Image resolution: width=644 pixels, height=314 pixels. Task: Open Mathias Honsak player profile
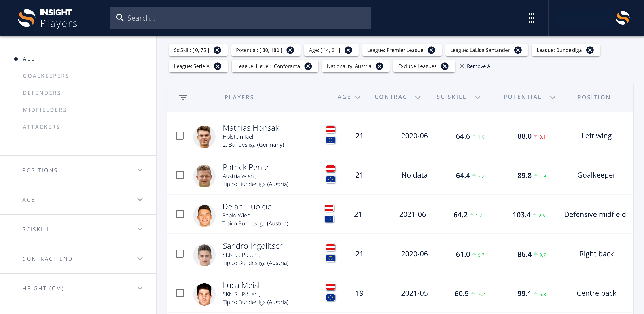[x=251, y=128]
